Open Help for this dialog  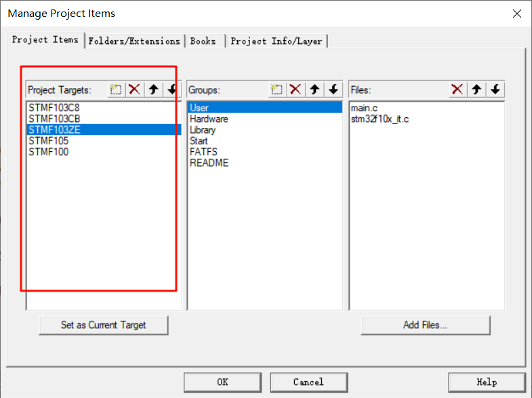click(x=487, y=382)
